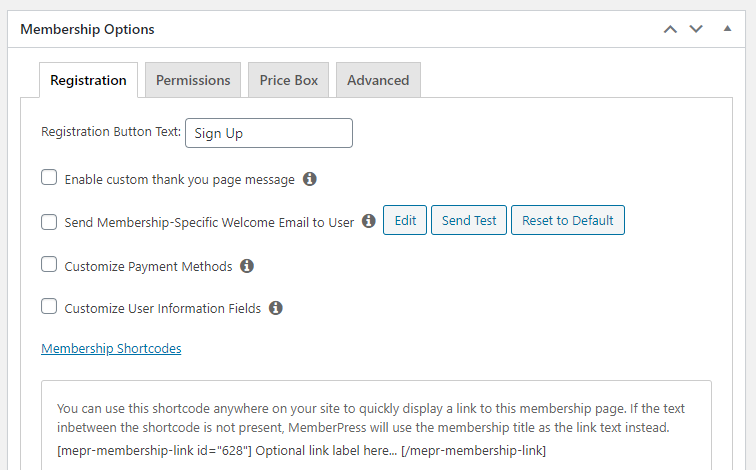Image resolution: width=756 pixels, height=470 pixels.
Task: Click info icon next to Welcome Email option
Action: tap(369, 221)
